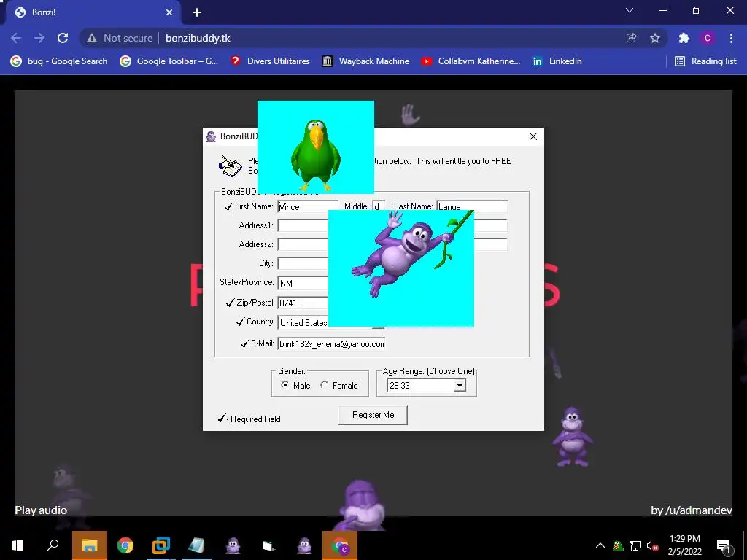Click the green tray icon near chevron
The height and width of the screenshot is (560, 747).
tap(618, 545)
